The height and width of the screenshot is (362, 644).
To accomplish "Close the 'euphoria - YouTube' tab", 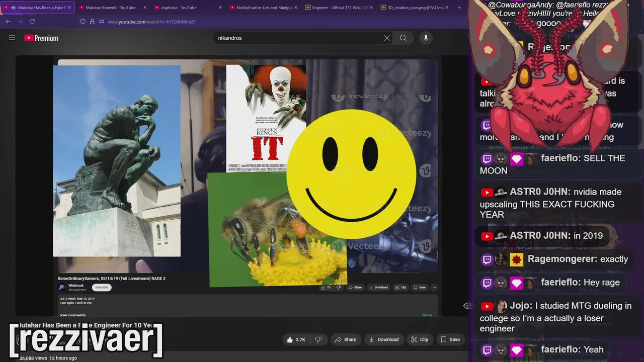I will [220, 8].
